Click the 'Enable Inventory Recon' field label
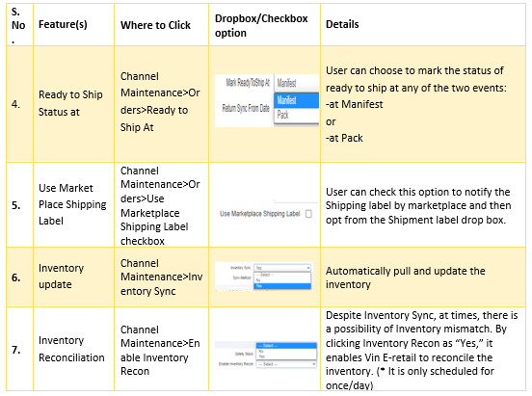 (236, 364)
